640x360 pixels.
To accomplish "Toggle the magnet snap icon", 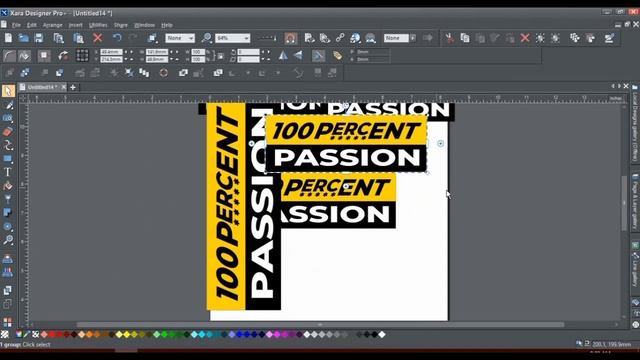I will [x=291, y=38].
